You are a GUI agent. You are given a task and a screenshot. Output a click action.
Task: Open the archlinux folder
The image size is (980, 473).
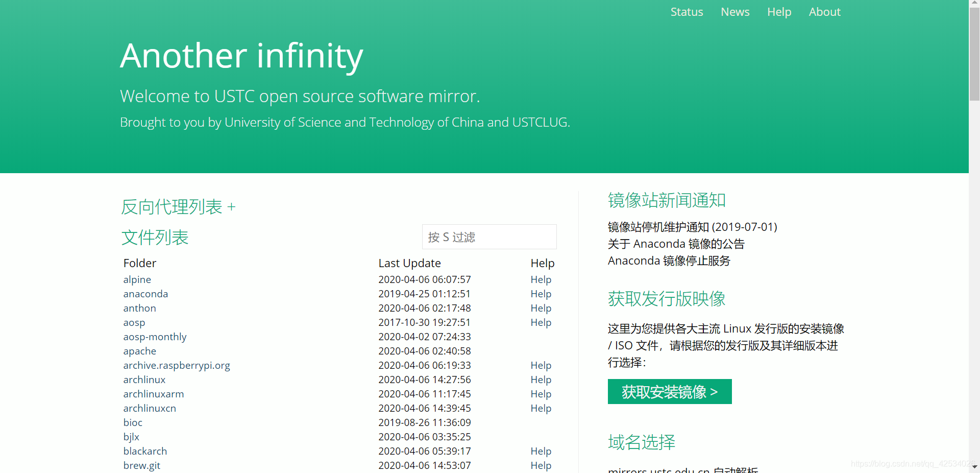[x=144, y=380]
